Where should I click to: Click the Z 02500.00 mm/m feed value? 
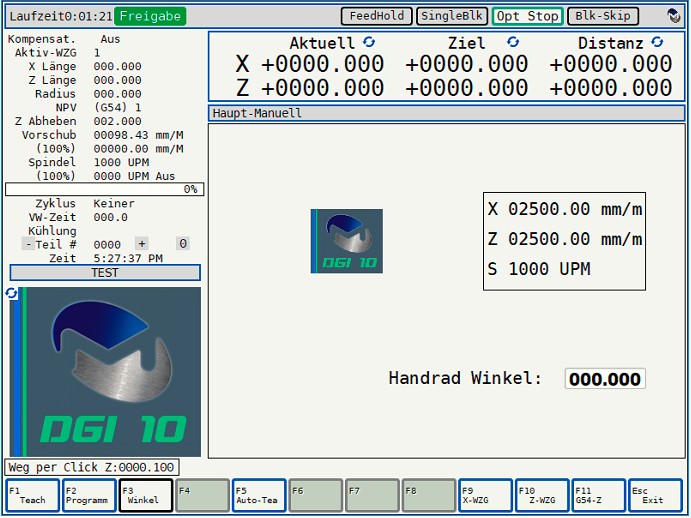point(565,239)
